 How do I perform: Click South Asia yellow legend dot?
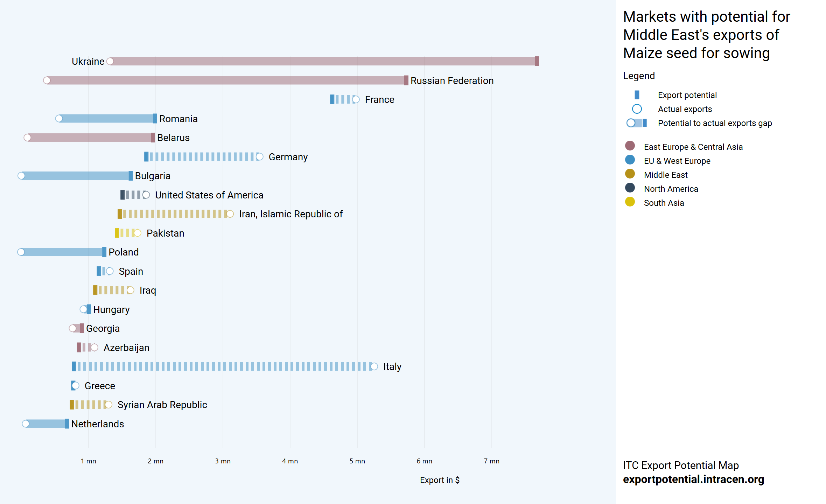(630, 202)
